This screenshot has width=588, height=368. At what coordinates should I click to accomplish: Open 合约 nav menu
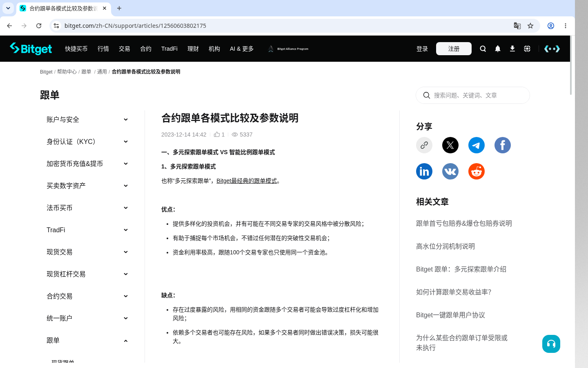(146, 49)
